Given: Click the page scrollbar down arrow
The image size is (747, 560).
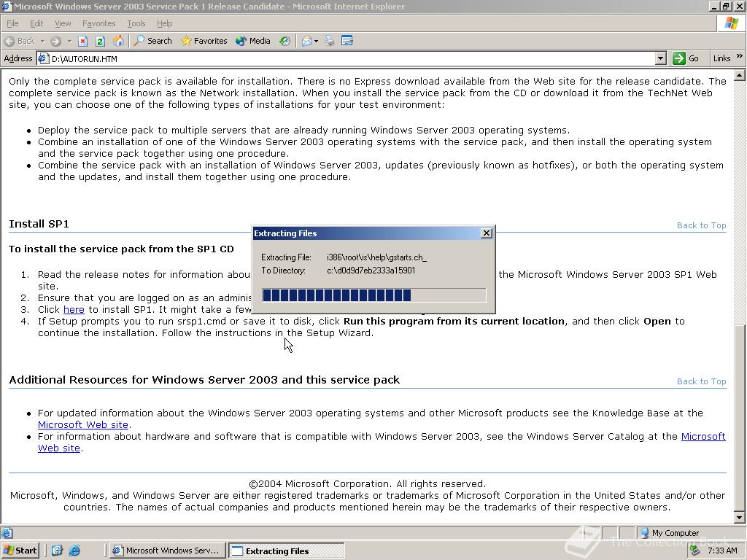Looking at the screenshot, I should pyautogui.click(x=740, y=518).
